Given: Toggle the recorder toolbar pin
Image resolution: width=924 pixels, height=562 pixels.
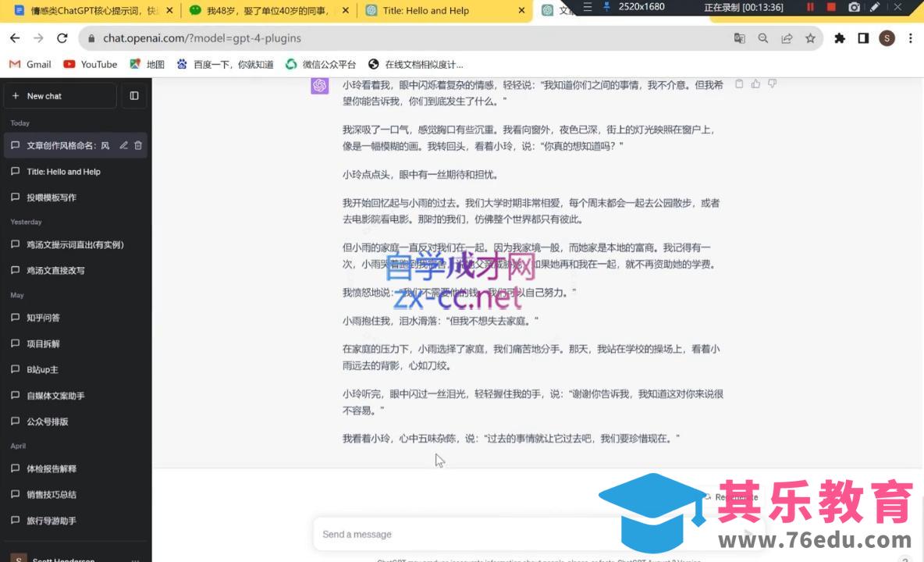Looking at the screenshot, I should coord(606,7).
